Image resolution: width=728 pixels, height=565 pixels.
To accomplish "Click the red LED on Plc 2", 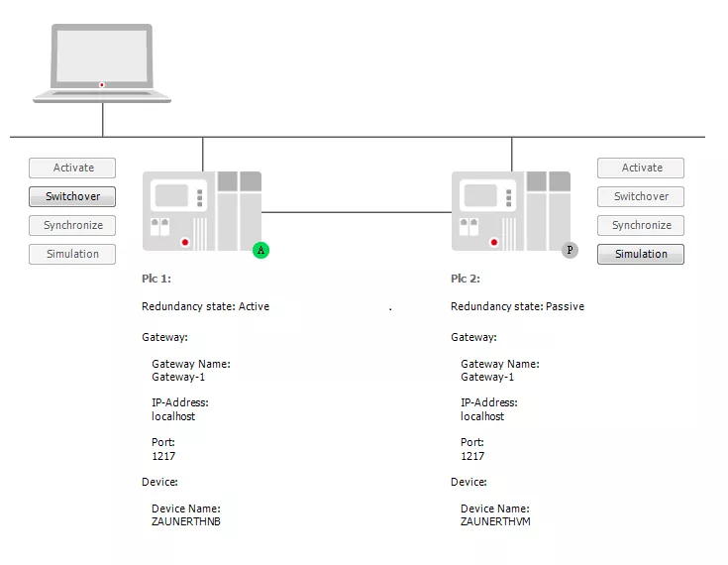I will (494, 242).
